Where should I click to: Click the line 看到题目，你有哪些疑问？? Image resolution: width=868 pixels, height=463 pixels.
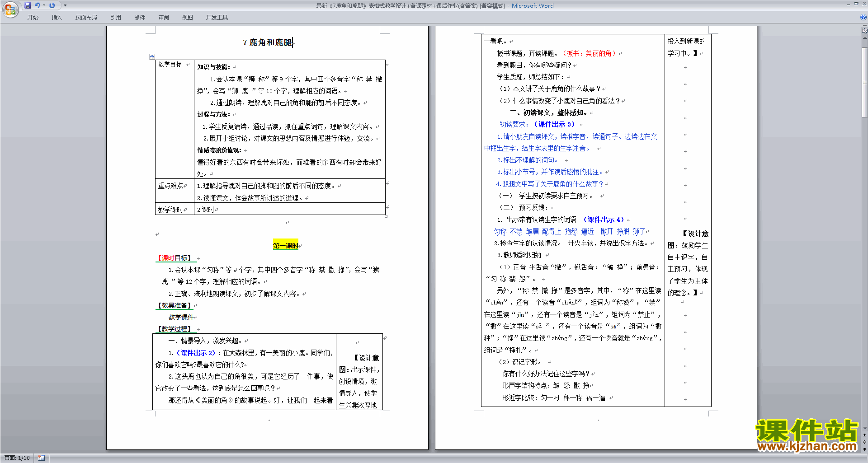click(534, 65)
